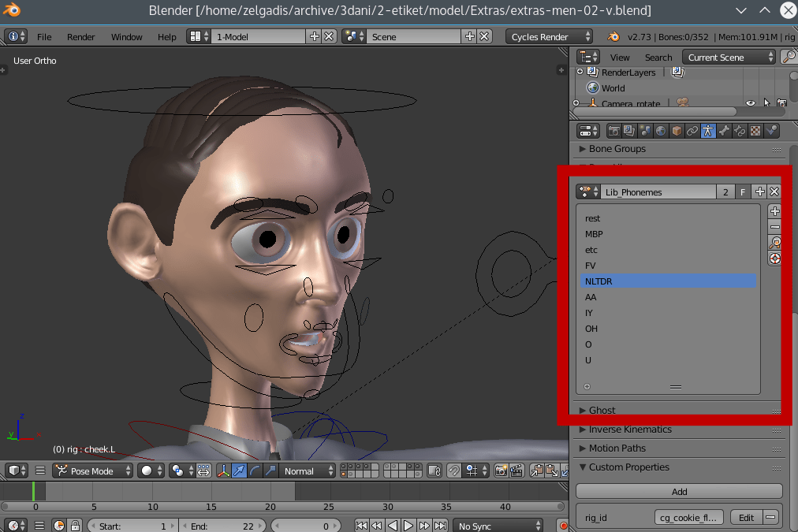Click the magnifier search icon beside Lib_Phonemes list
This screenshot has width=798, height=532.
(x=775, y=242)
